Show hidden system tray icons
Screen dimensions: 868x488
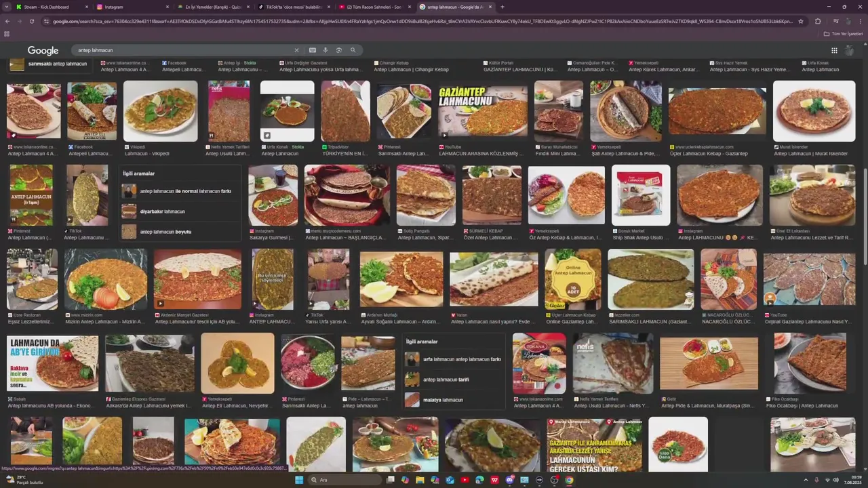coord(806,480)
